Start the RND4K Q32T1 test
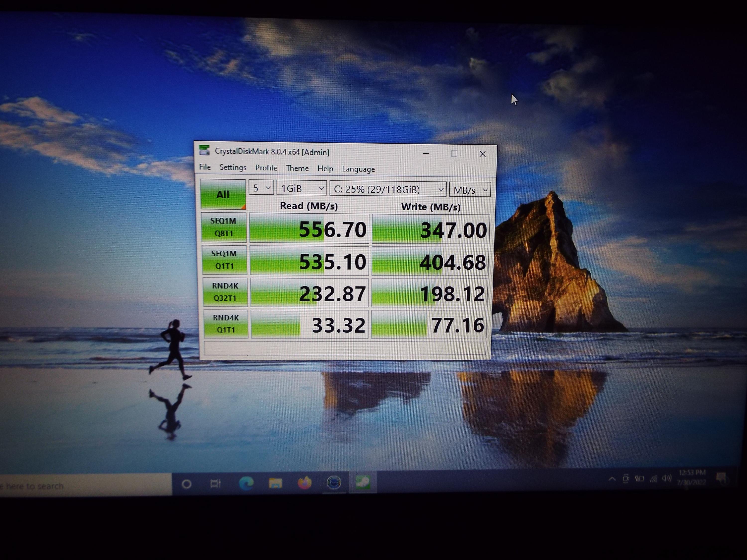The width and height of the screenshot is (747, 560). pyautogui.click(x=225, y=292)
